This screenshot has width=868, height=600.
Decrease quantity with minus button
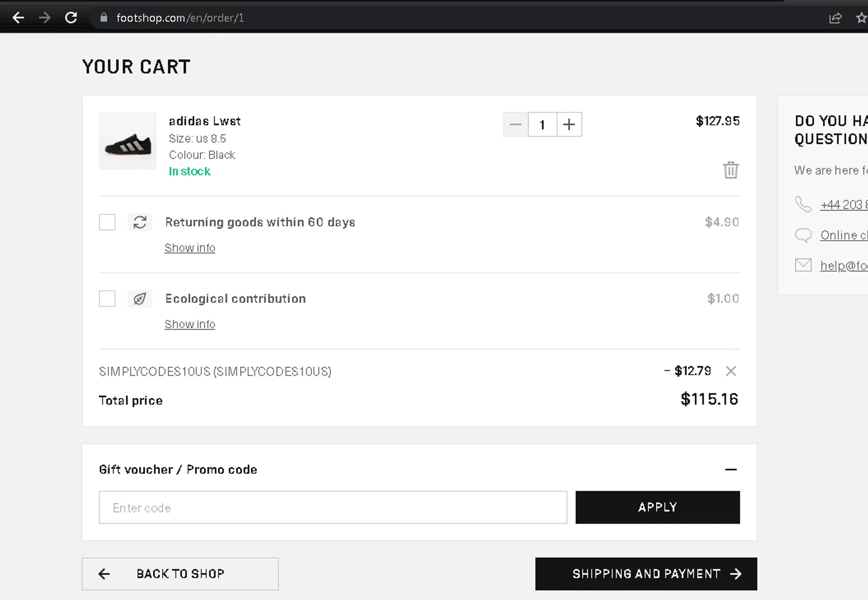(x=516, y=124)
